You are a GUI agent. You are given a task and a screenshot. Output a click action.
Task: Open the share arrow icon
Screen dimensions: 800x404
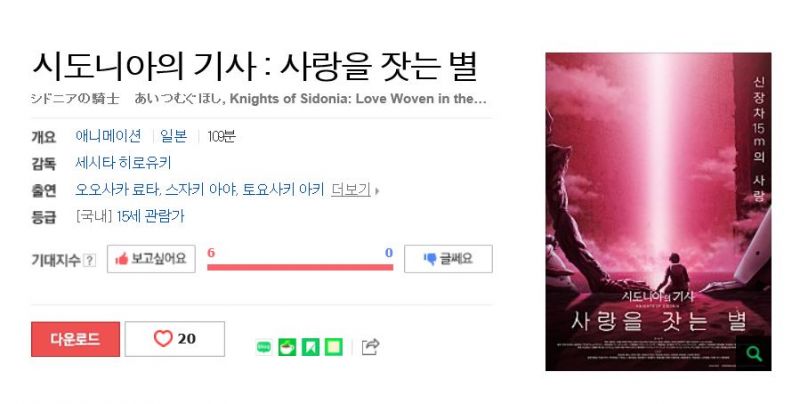click(370, 347)
